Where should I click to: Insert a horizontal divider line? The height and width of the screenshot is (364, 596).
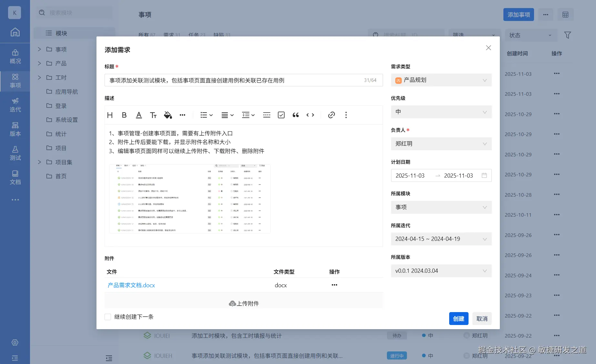coord(267,115)
